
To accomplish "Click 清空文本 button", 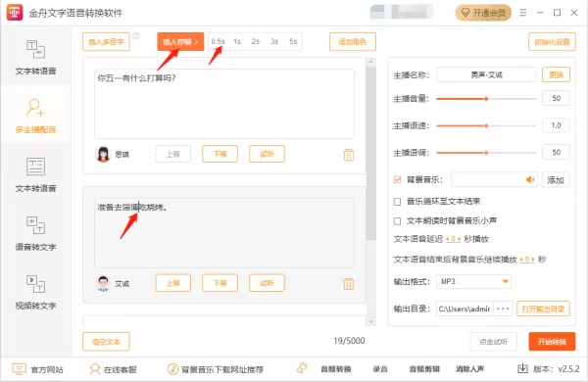I will click(x=106, y=342).
